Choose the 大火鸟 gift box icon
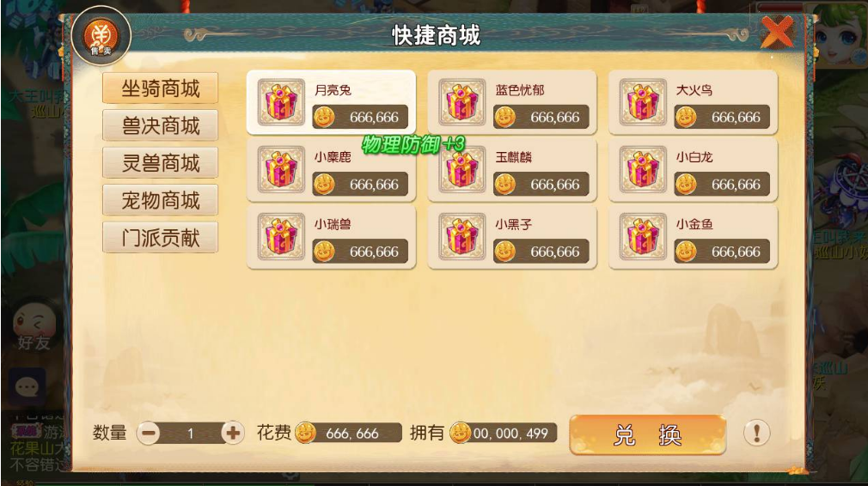Image resolution: width=868 pixels, height=486 pixels. [643, 102]
